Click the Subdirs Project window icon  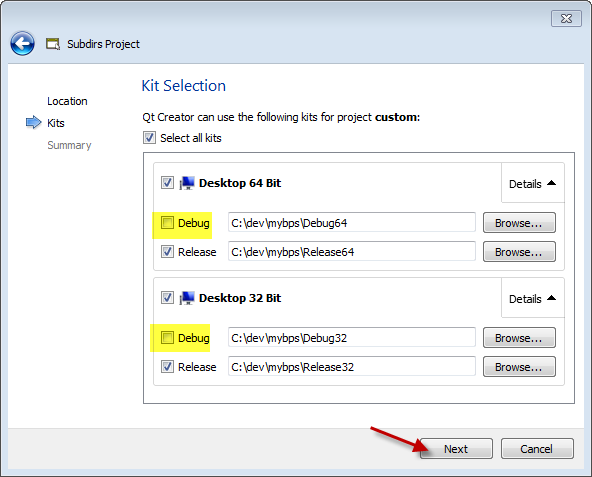(x=53, y=44)
